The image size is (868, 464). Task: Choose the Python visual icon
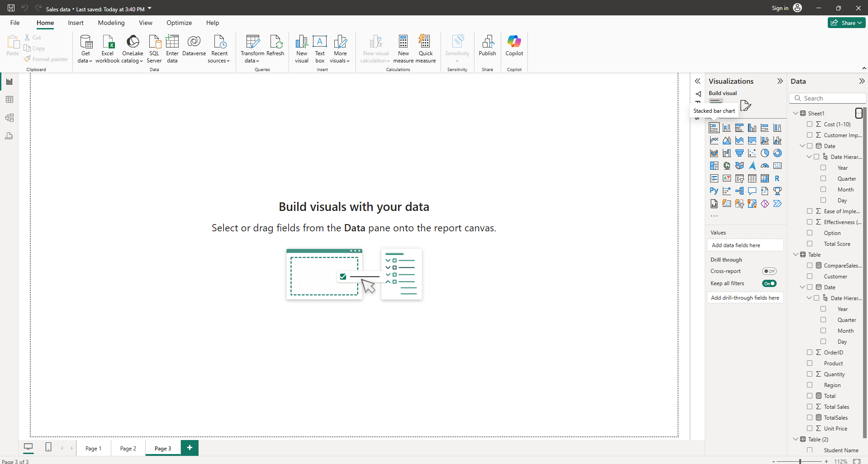[x=714, y=191]
